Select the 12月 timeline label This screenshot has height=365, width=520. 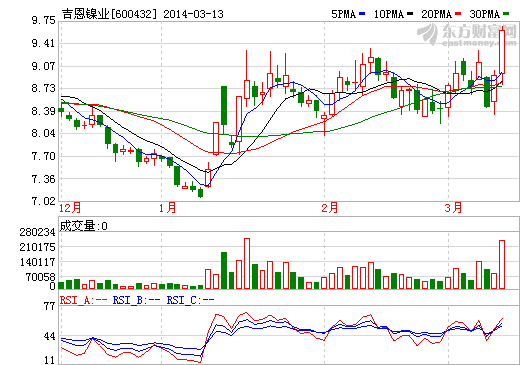(x=70, y=208)
